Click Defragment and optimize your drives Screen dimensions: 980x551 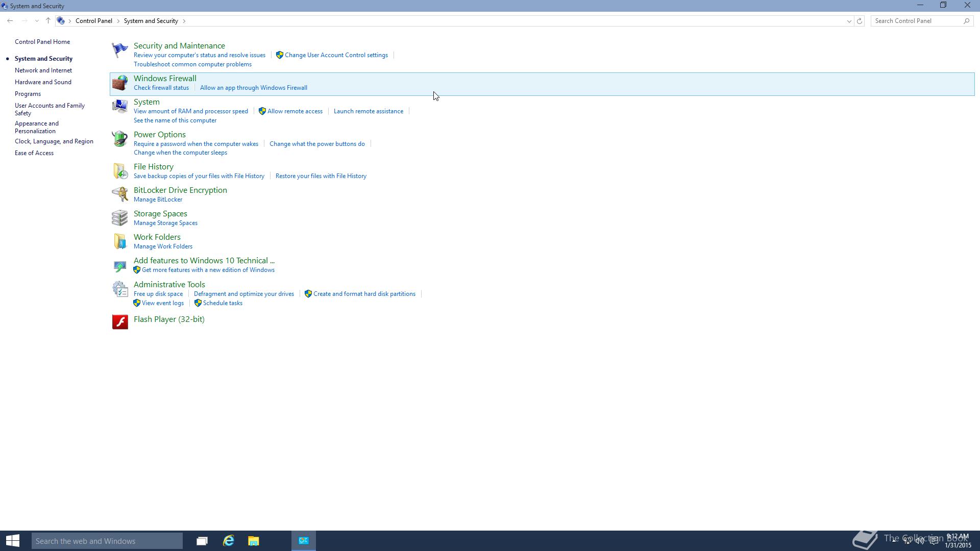coord(244,294)
